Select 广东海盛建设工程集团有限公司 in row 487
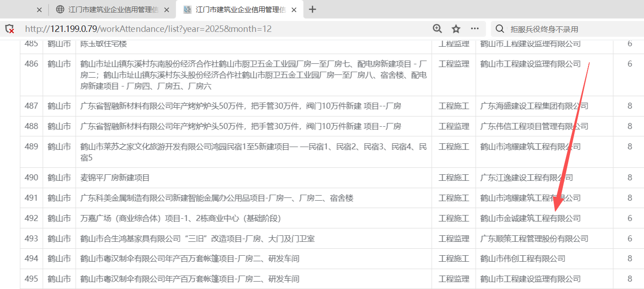This screenshot has width=644, height=289. (x=534, y=106)
